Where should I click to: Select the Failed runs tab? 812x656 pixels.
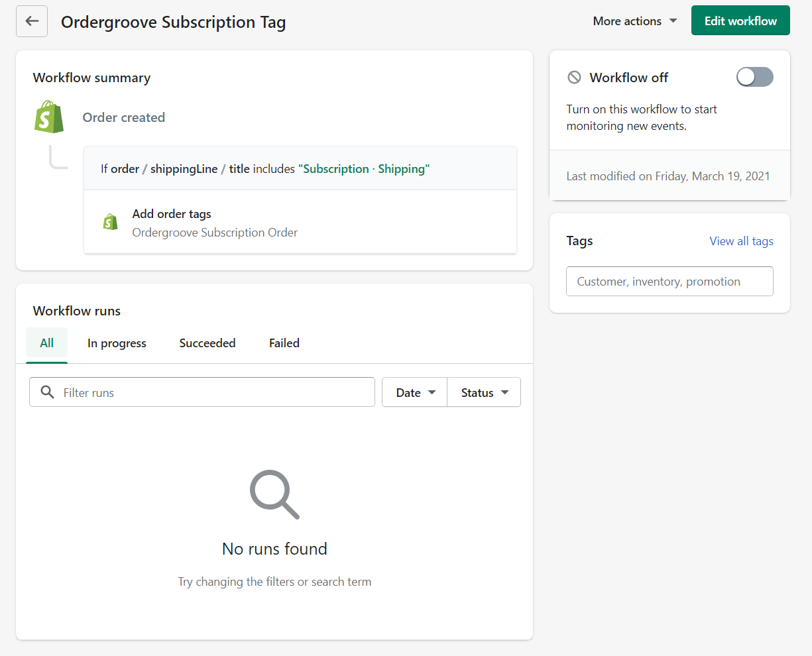pyautogui.click(x=284, y=343)
